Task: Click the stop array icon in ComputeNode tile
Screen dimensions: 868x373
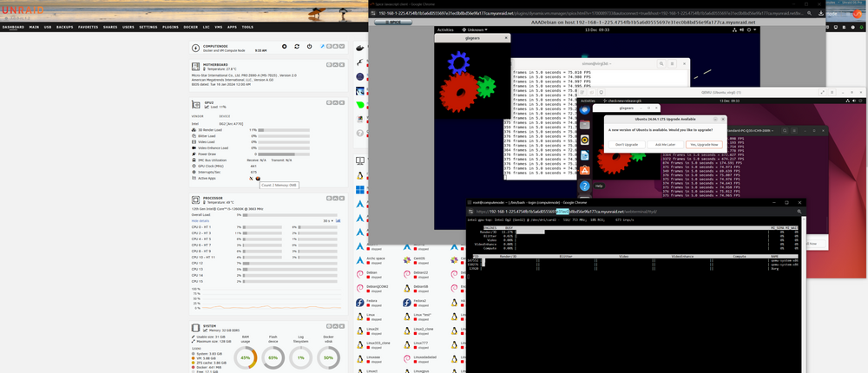Action: click(x=284, y=47)
